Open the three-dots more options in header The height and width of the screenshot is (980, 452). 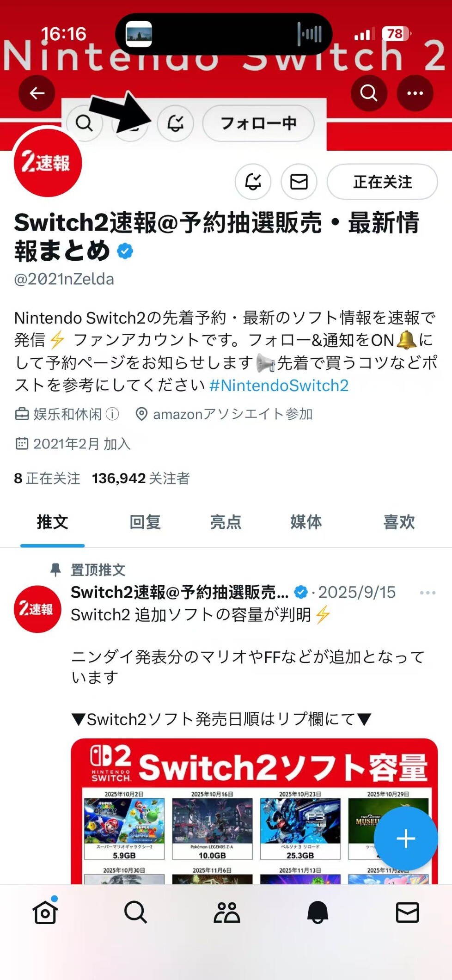[415, 93]
